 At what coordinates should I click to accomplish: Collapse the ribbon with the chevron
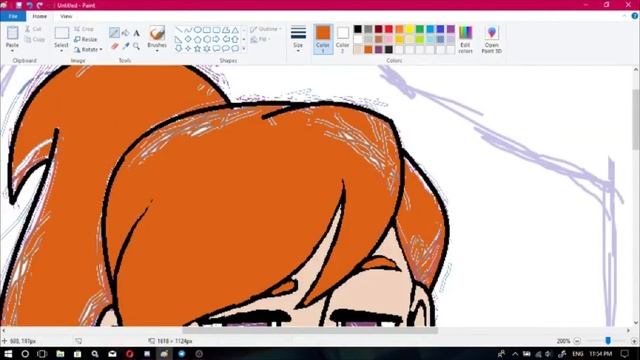click(x=624, y=16)
